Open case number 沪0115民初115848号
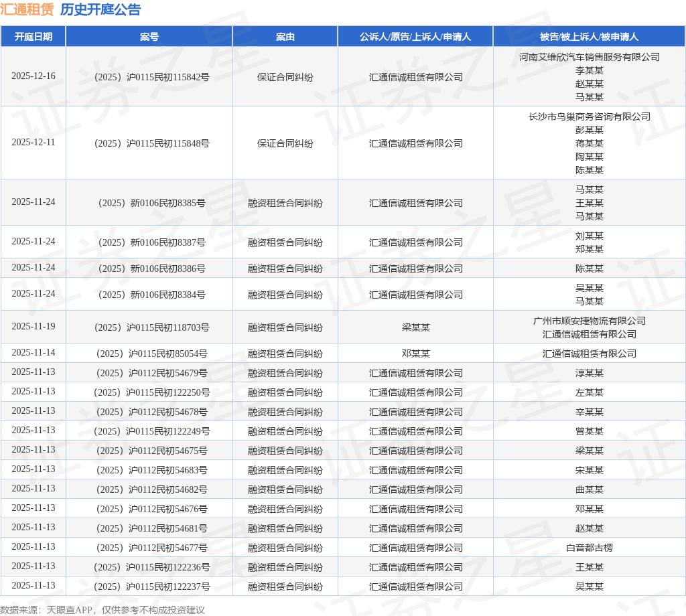Screen dimensions: 686x616 pyautogui.click(x=152, y=143)
